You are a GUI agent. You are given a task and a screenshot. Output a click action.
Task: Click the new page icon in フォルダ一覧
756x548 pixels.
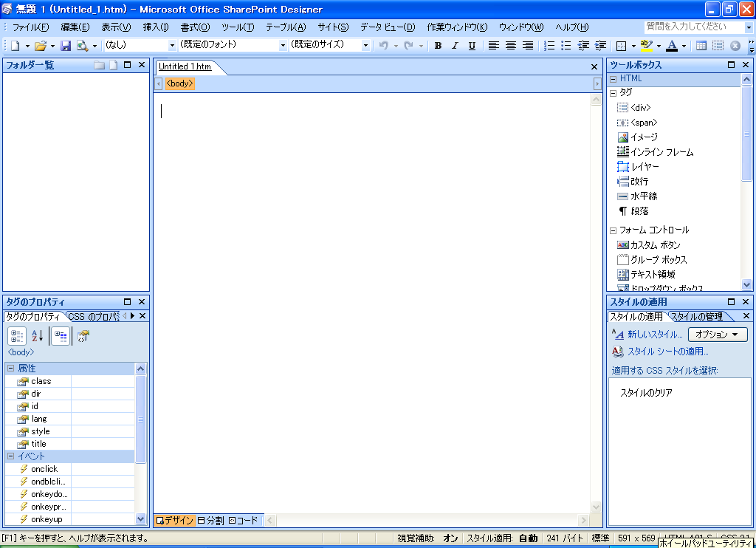pos(113,65)
